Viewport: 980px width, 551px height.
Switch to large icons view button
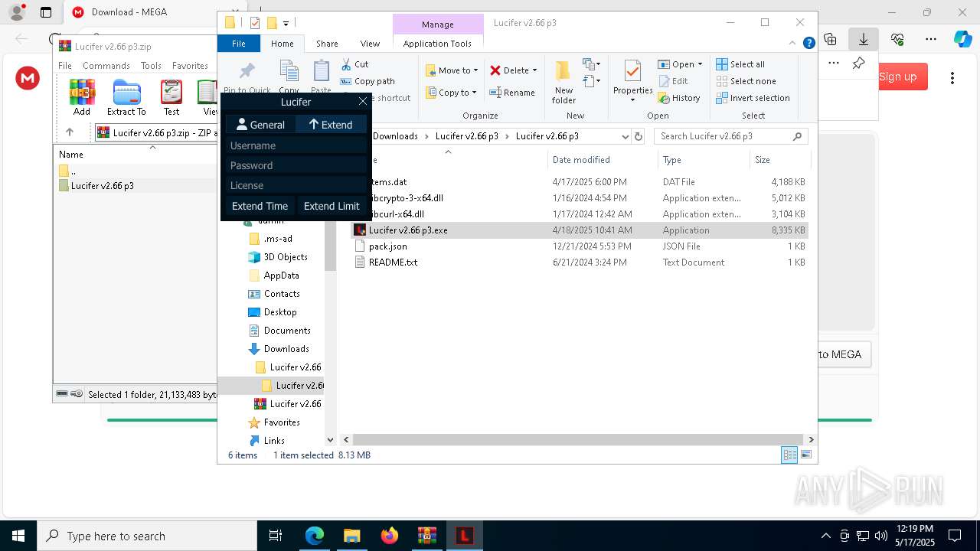[x=805, y=455]
